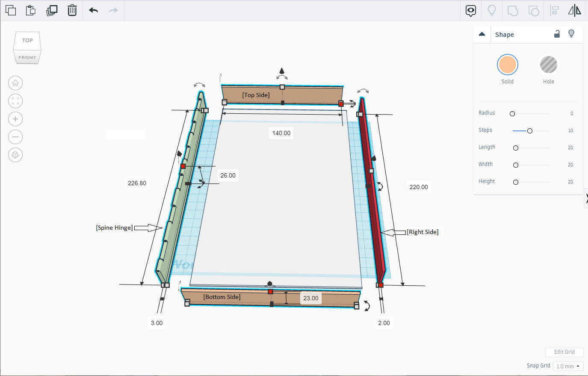Collapse the Shape inspector panel
Screen dimensions: 588x376
(x=482, y=34)
